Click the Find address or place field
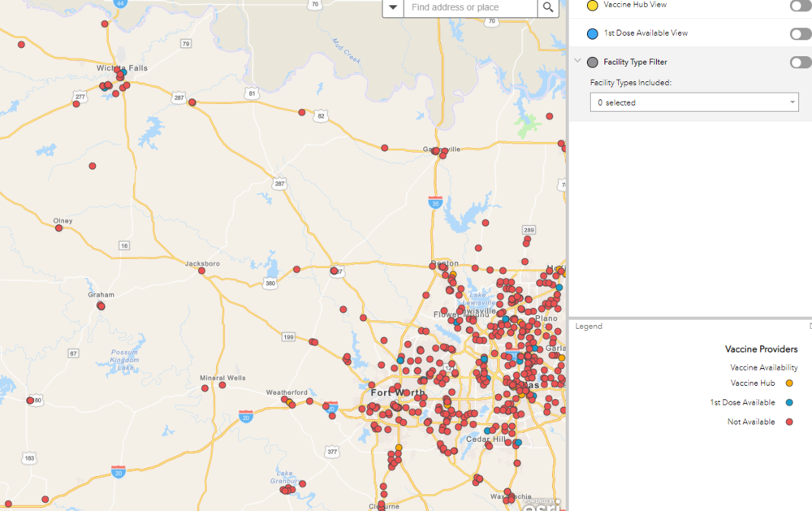This screenshot has width=812, height=511. pos(469,7)
